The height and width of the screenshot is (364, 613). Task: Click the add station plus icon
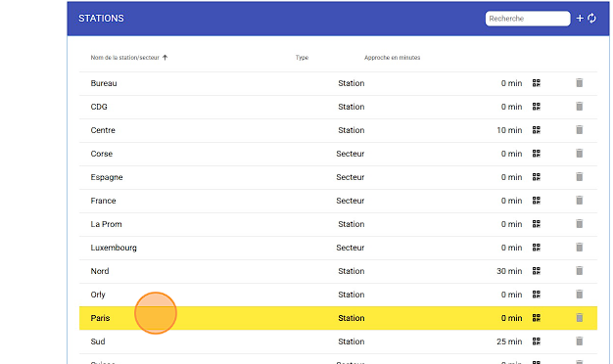click(x=580, y=19)
